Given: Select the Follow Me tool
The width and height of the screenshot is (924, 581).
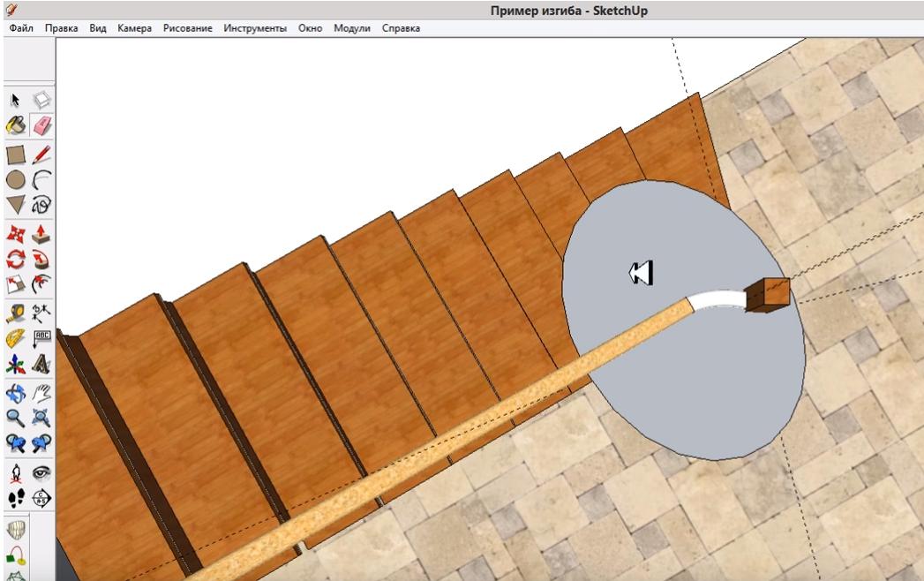Looking at the screenshot, I should pyautogui.click(x=41, y=260).
